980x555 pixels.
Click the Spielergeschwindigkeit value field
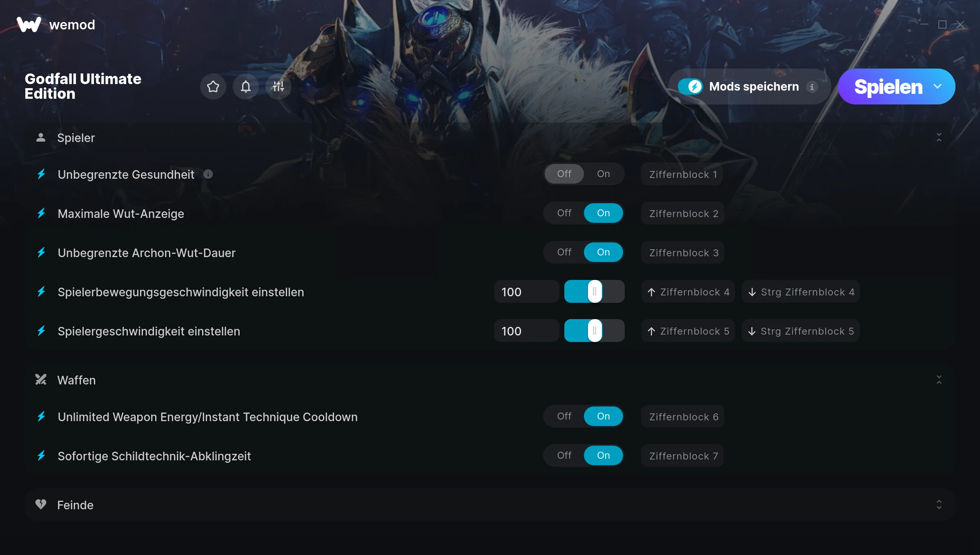click(526, 331)
